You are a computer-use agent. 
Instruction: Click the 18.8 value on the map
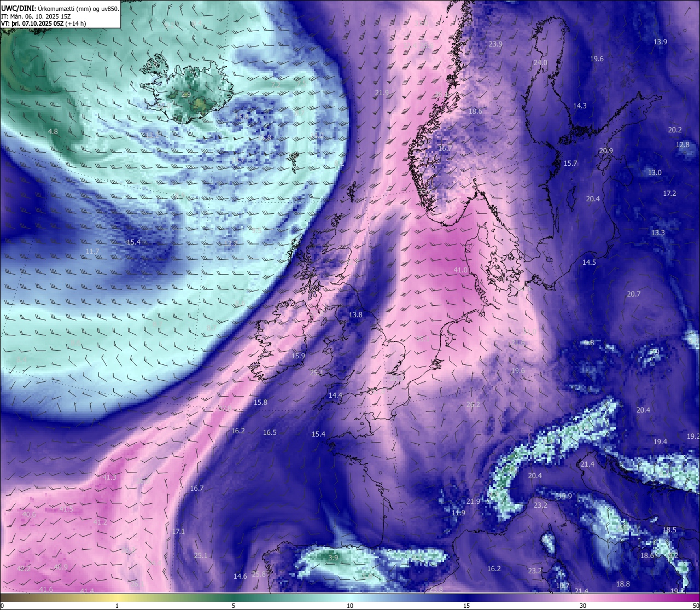click(x=623, y=584)
